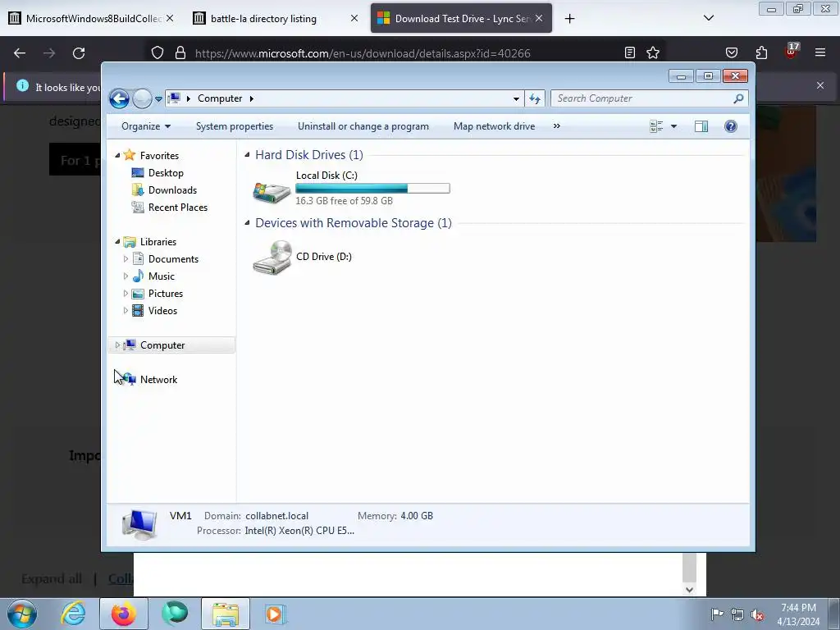Switch to MicrosoftWindows8BuildCollection browser tab
The image size is (840, 630).
(x=92, y=19)
